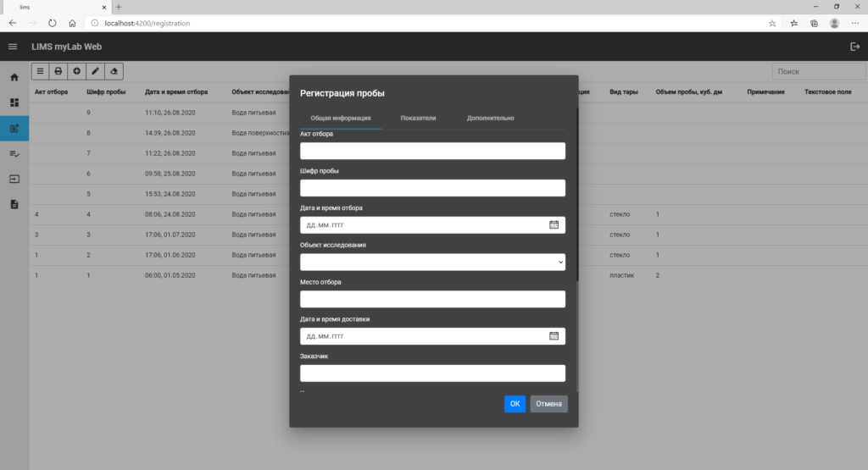Click the edit pencil toolbar button

(95, 71)
